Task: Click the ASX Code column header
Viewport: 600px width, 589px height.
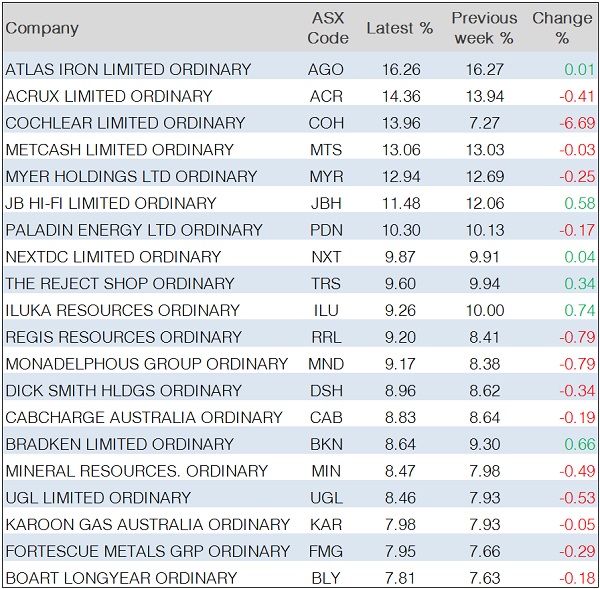Action: pos(328,28)
